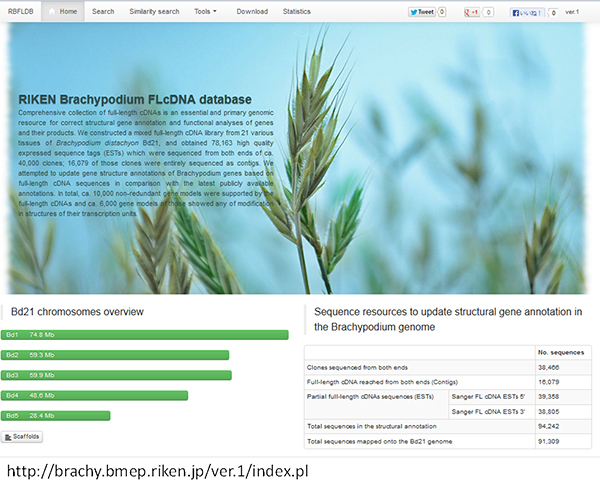Open the Download page
The width and height of the screenshot is (600, 494).
pos(252,11)
